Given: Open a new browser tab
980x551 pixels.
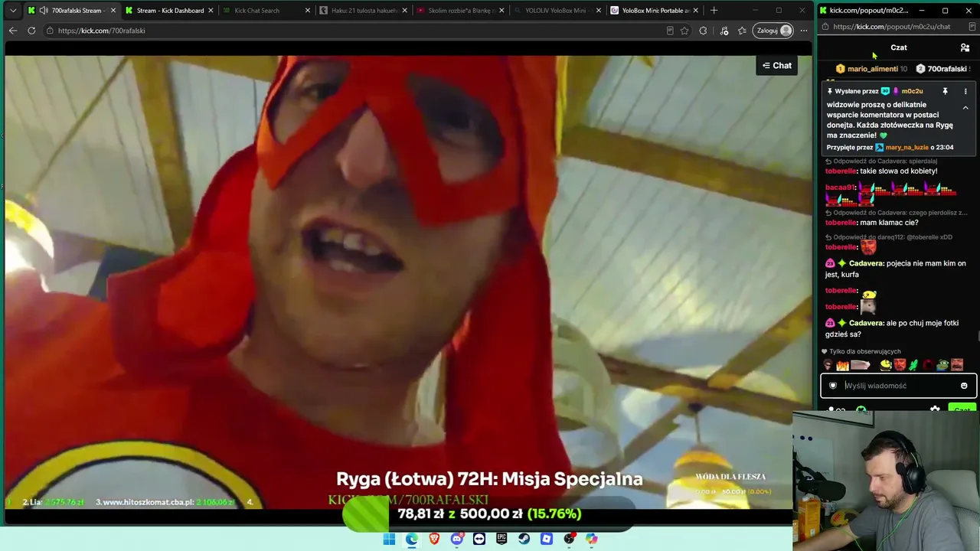Looking at the screenshot, I should (714, 11).
